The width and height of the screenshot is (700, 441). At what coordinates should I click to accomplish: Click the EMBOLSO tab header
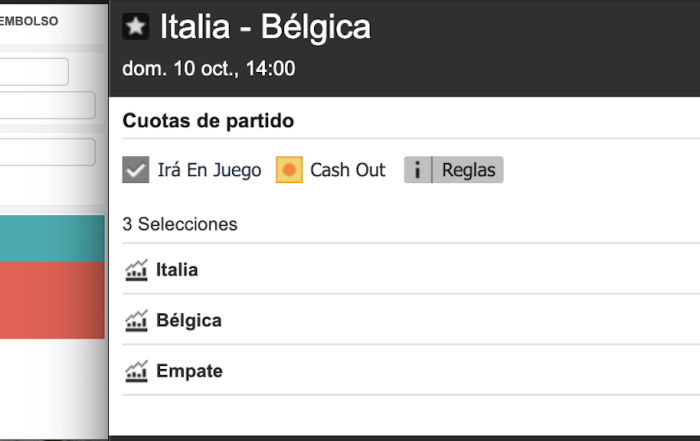(29, 21)
